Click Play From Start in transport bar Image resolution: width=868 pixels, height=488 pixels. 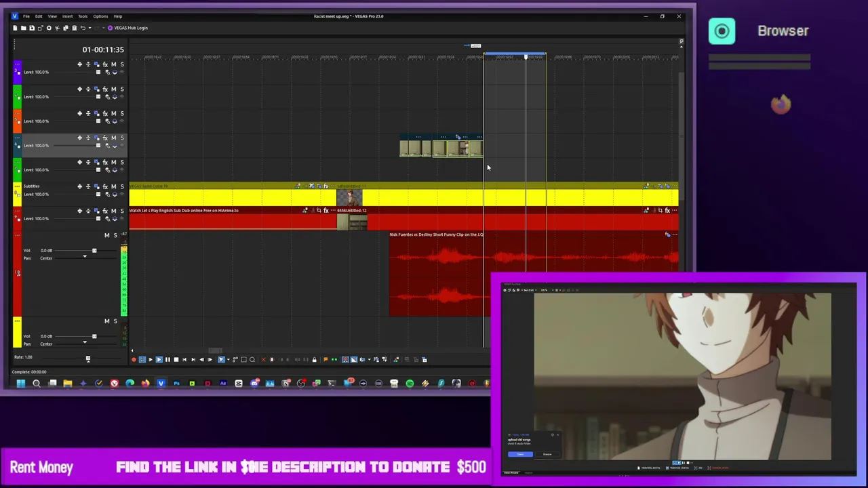[x=151, y=359]
